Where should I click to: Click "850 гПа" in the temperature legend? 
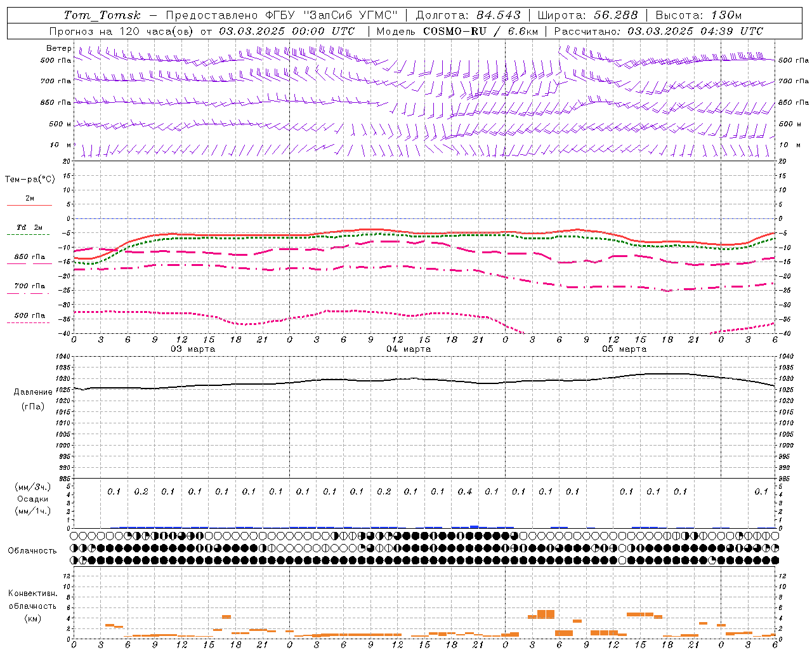[x=30, y=257]
